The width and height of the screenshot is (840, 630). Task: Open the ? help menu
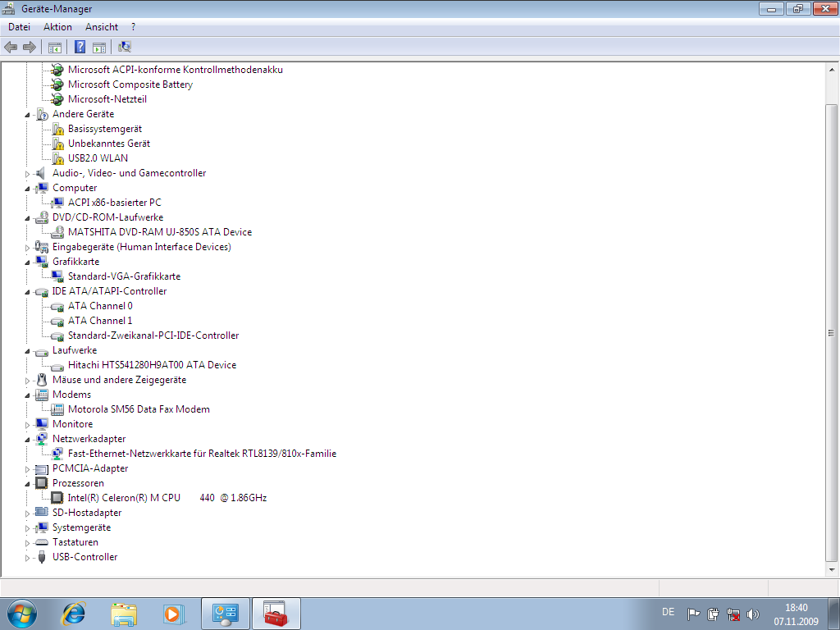click(x=134, y=27)
